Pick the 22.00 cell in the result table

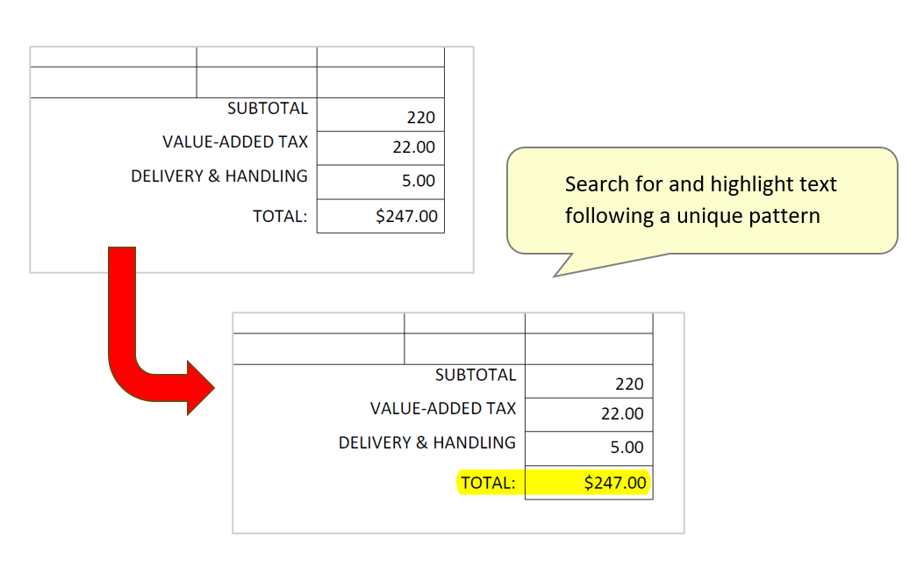click(x=589, y=414)
